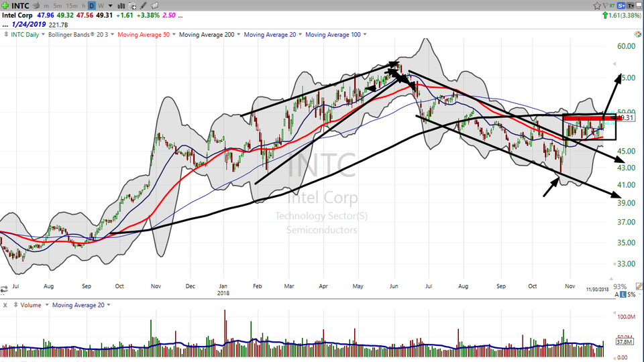Click the X close button on Volume pane
The height and width of the screenshot is (362, 644).
[x=5, y=305]
